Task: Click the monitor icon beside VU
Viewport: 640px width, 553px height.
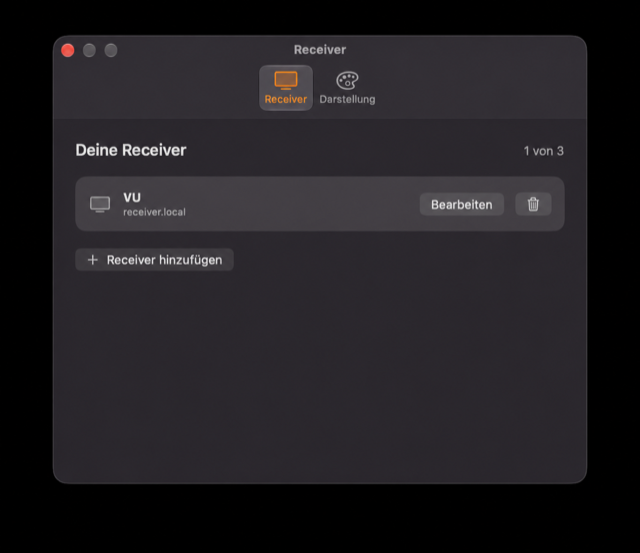Action: (100, 204)
